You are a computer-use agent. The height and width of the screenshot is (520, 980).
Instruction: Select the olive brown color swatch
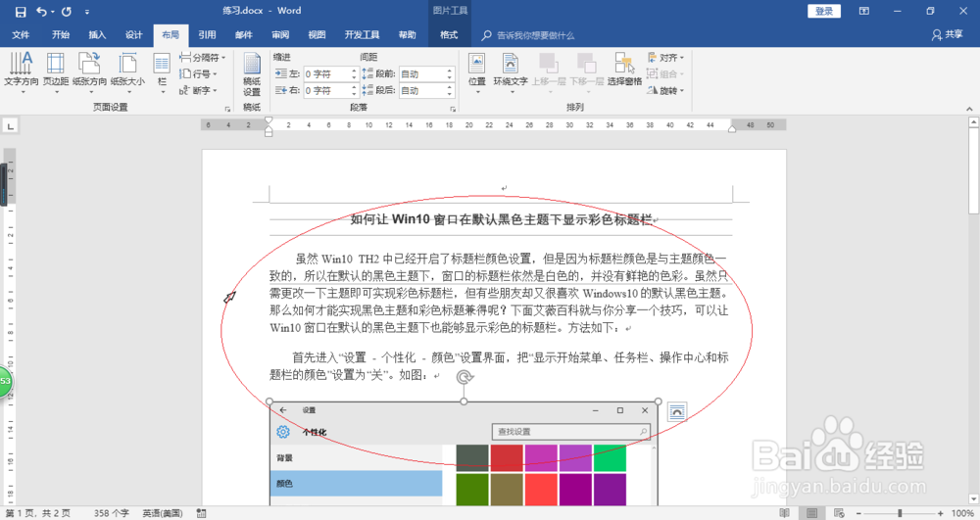tap(507, 489)
